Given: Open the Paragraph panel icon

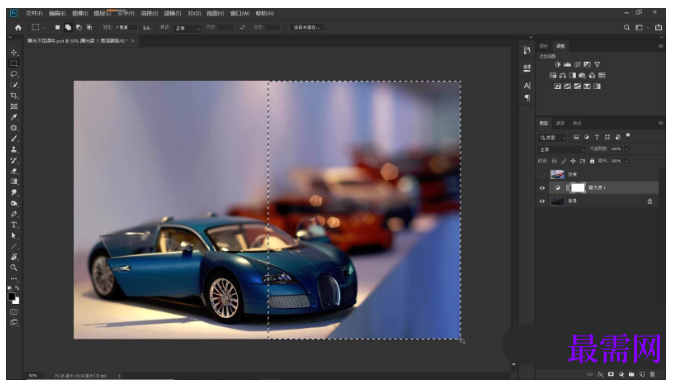Looking at the screenshot, I should tap(527, 98).
